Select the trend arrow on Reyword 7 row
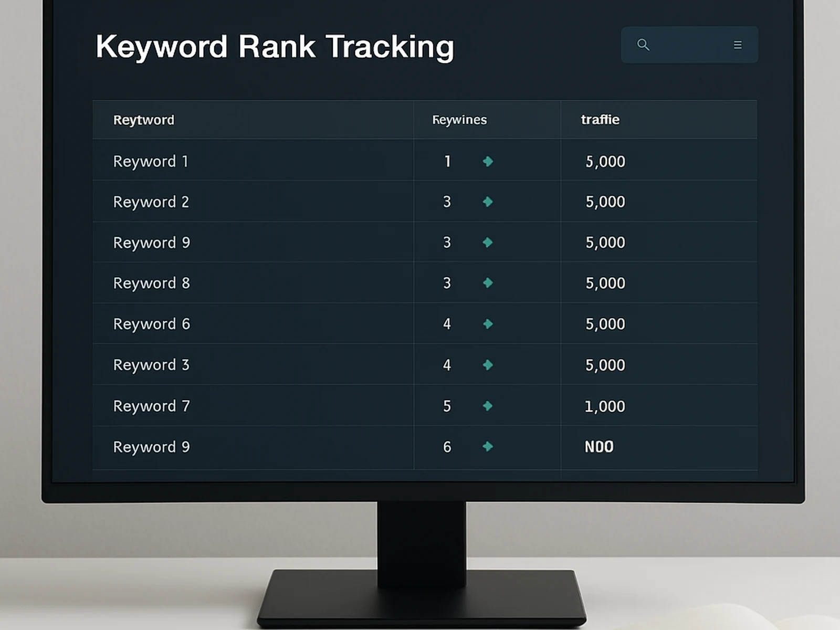This screenshot has height=630, width=840. coord(488,405)
